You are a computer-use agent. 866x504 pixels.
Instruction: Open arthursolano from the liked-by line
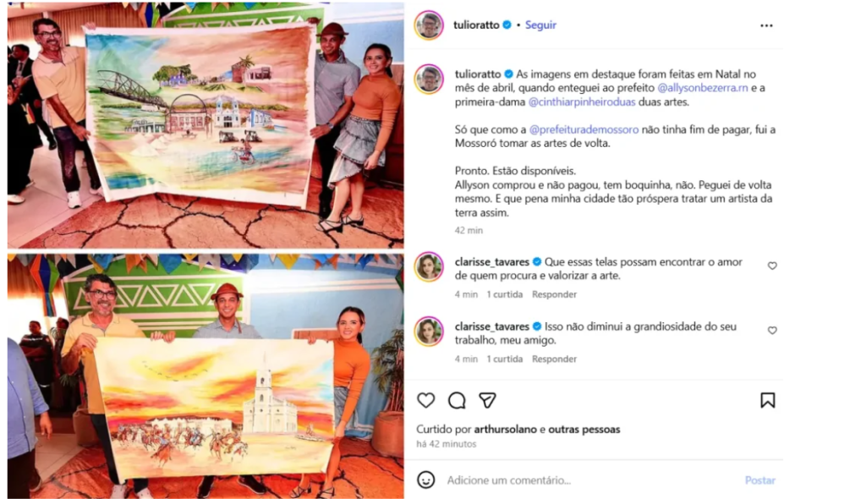point(505,429)
